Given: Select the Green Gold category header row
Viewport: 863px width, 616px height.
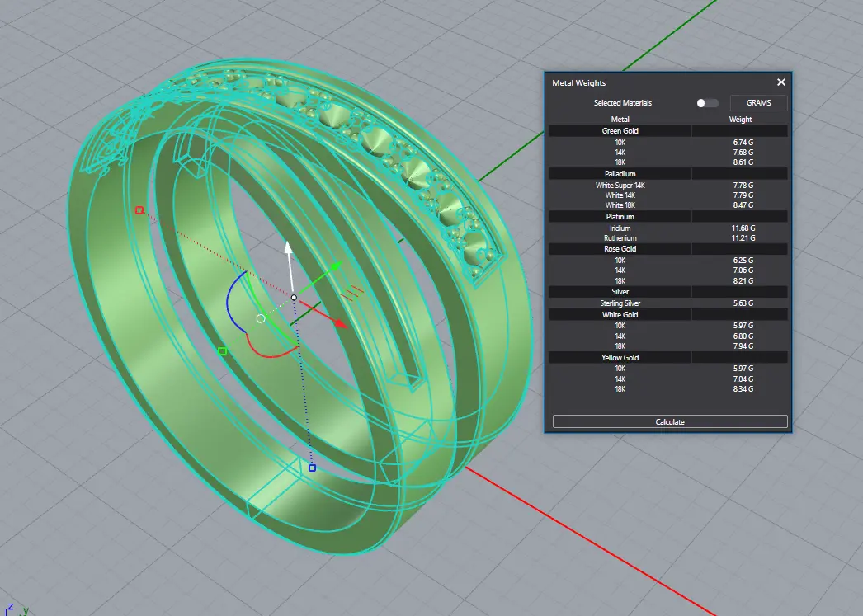Looking at the screenshot, I should (x=620, y=131).
